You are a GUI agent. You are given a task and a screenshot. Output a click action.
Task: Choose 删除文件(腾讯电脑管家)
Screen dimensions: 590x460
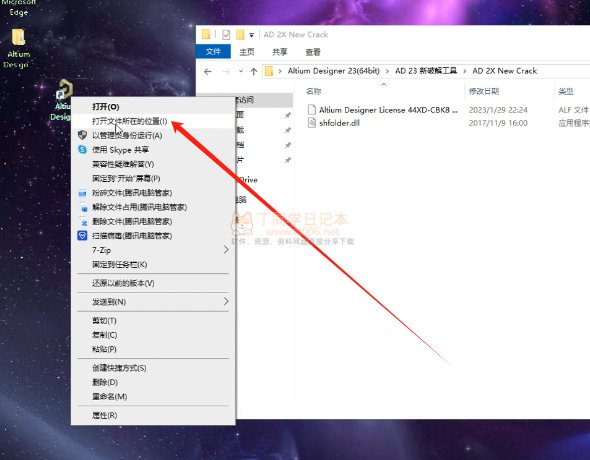coord(154,221)
